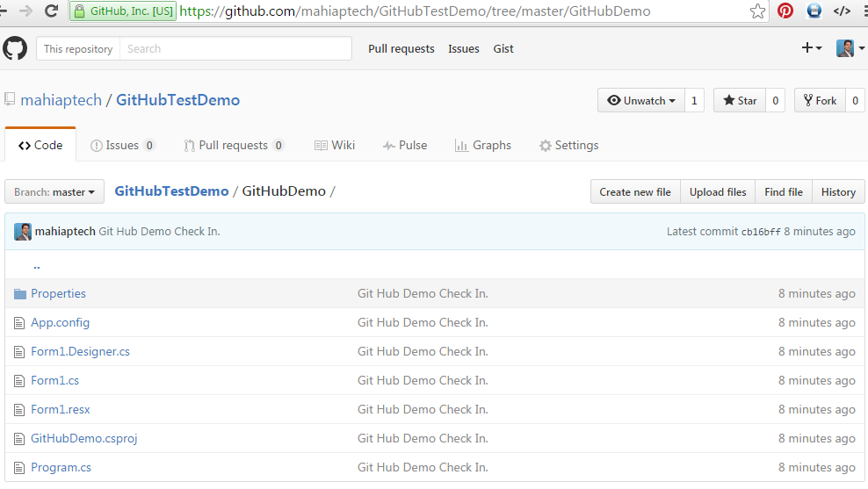The width and height of the screenshot is (868, 489).
Task: Bookmark page with the star icon
Action: pos(757,11)
